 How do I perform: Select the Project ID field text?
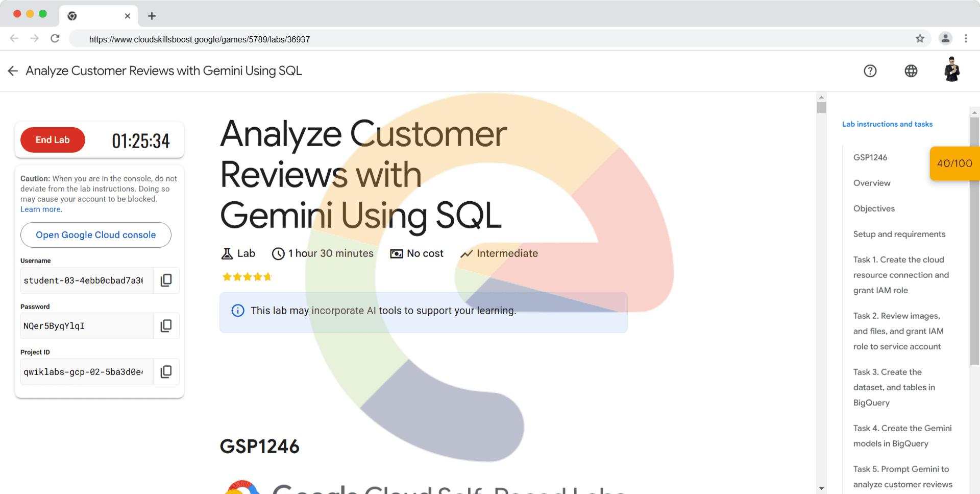(87, 372)
